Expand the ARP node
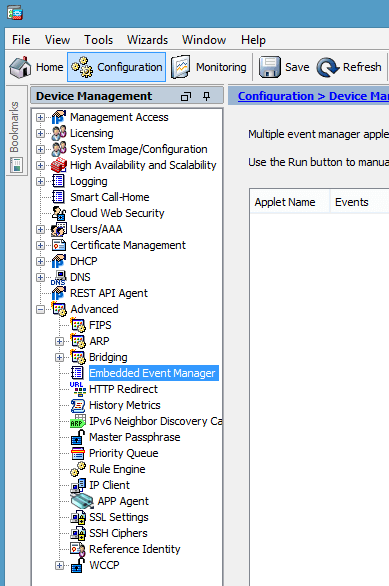This screenshot has width=389, height=586. 59,341
